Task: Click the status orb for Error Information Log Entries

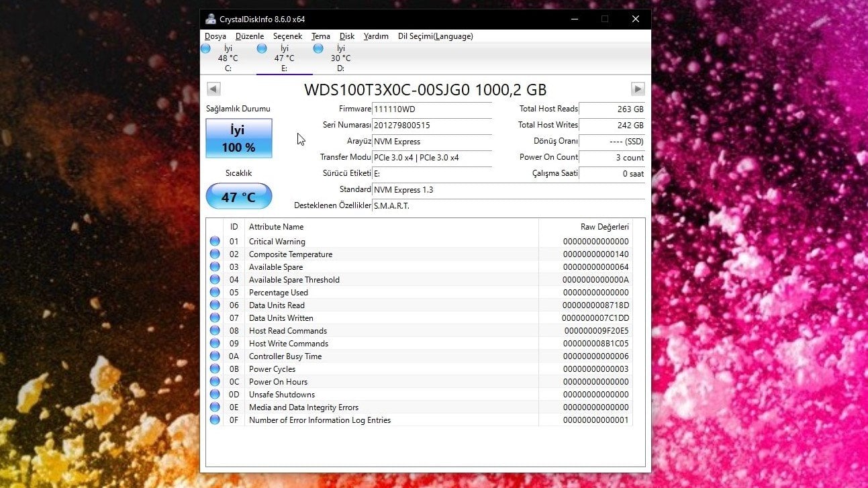Action: 215,420
